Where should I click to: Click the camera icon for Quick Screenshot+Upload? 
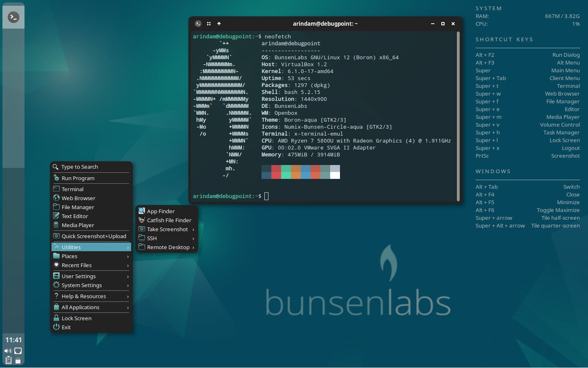tap(56, 236)
